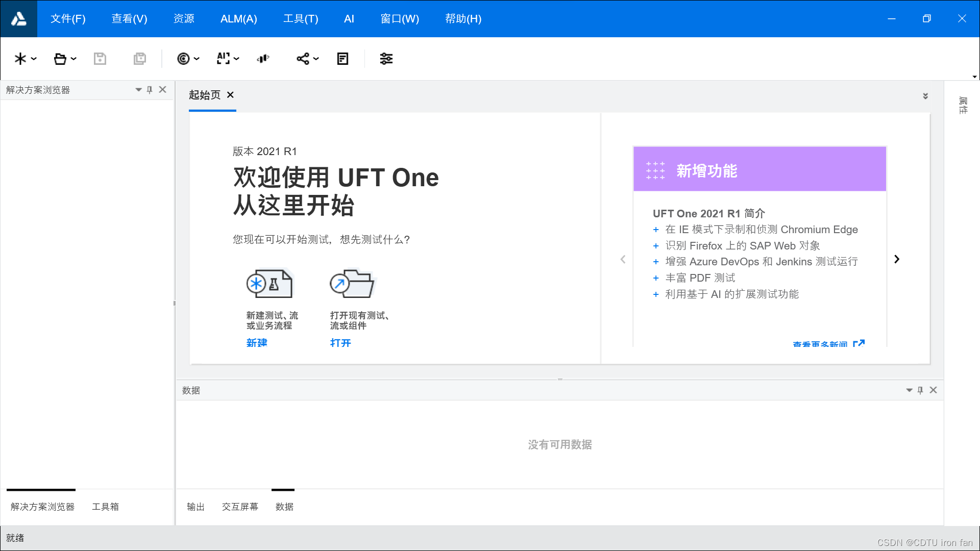Expand the dropdown next to the Record icon
Screen dimensions: 980x551
click(x=195, y=59)
